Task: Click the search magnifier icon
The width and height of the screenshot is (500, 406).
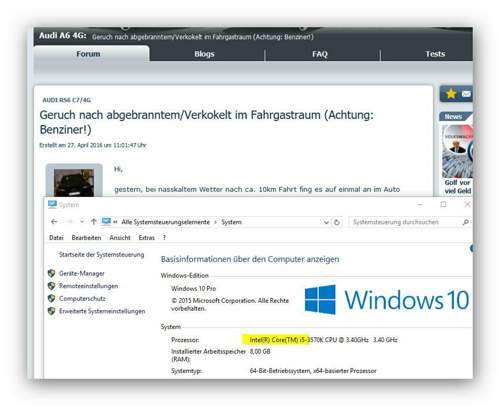Action: tap(466, 222)
